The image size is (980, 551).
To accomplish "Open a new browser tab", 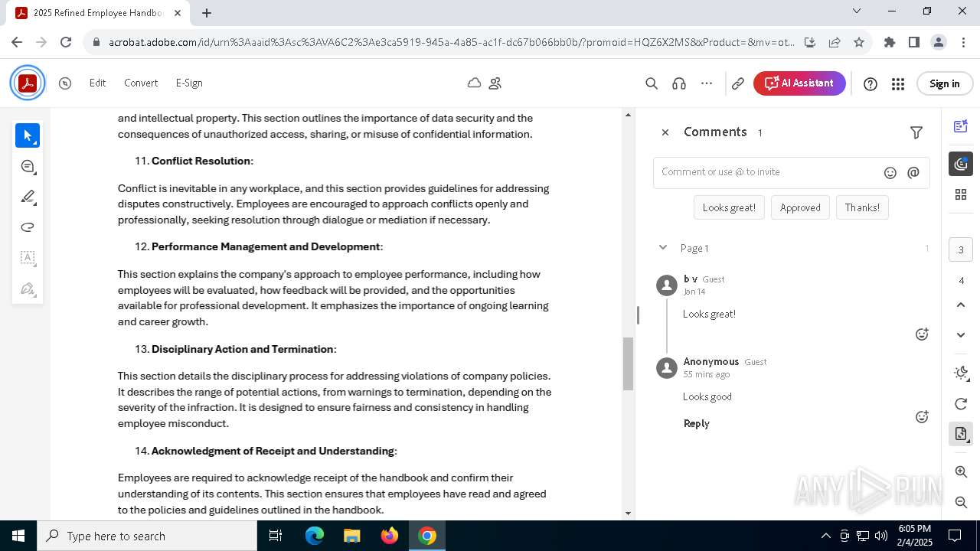I will point(207,13).
